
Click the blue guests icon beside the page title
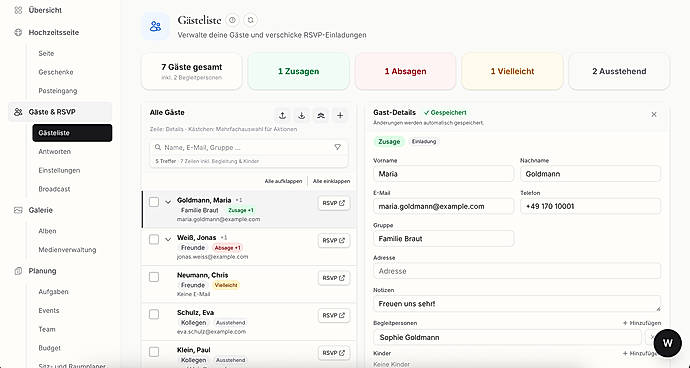[x=155, y=26]
